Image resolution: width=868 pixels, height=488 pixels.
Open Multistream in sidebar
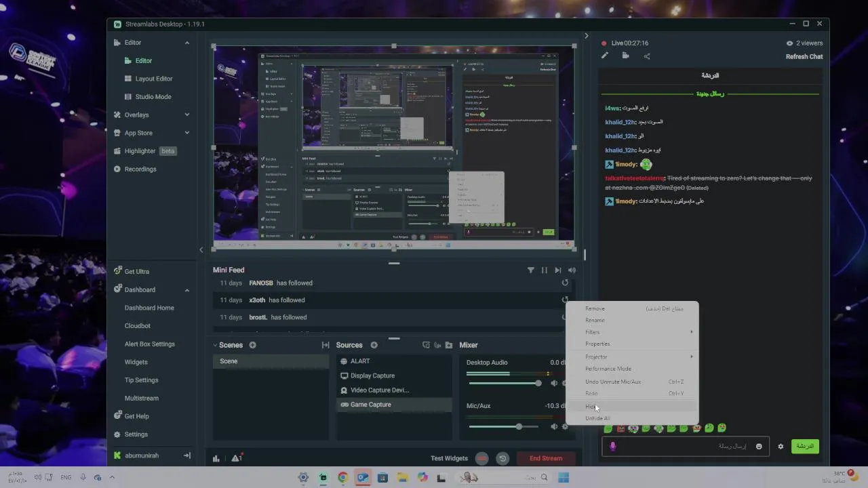(x=142, y=399)
